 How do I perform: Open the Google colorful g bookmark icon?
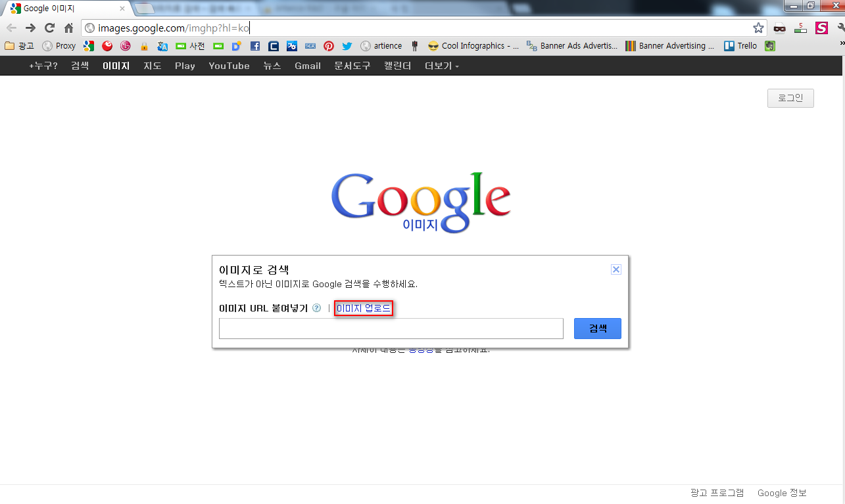(x=89, y=46)
